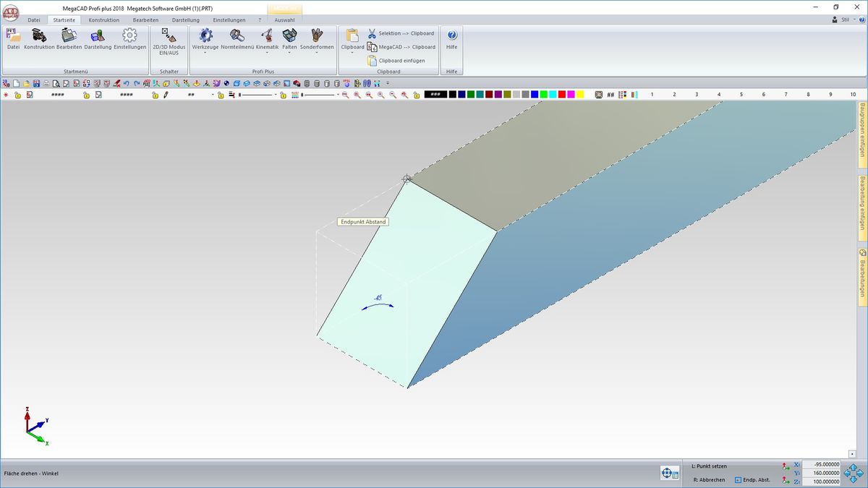Switch to the Konstruktion ribbon tab

click(103, 20)
